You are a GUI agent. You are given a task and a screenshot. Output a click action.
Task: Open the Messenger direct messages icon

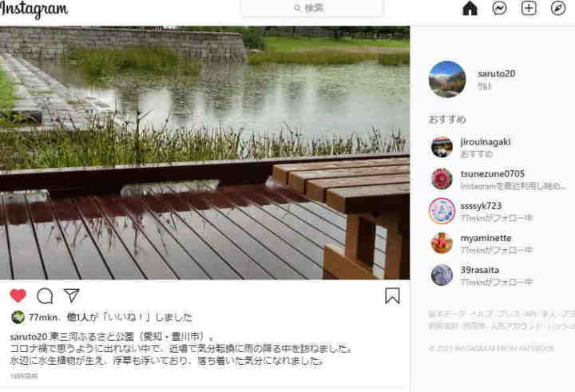(499, 8)
